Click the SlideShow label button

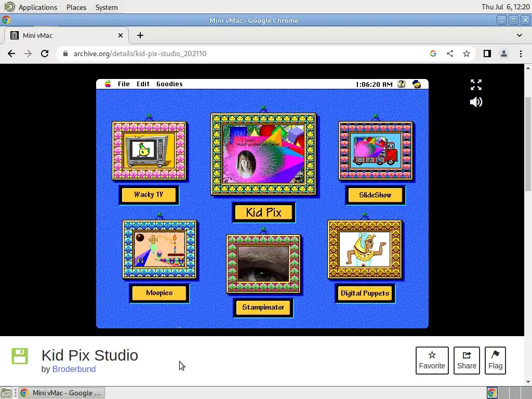pos(375,195)
